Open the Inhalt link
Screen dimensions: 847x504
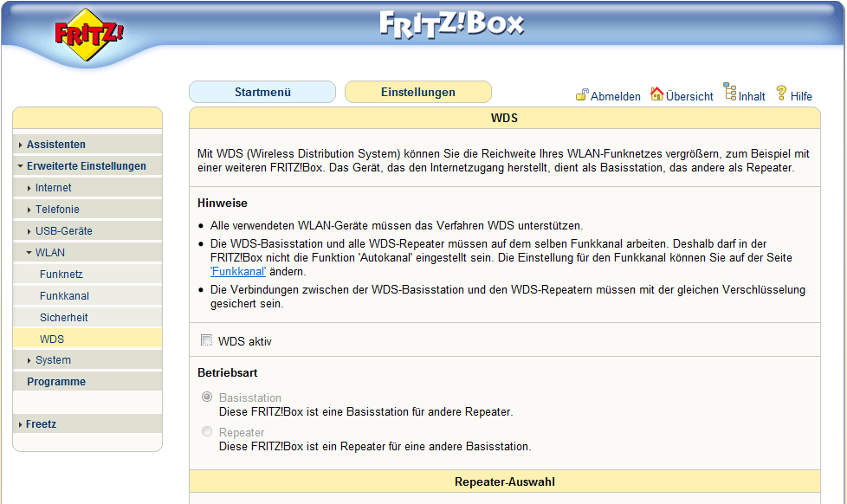(752, 97)
